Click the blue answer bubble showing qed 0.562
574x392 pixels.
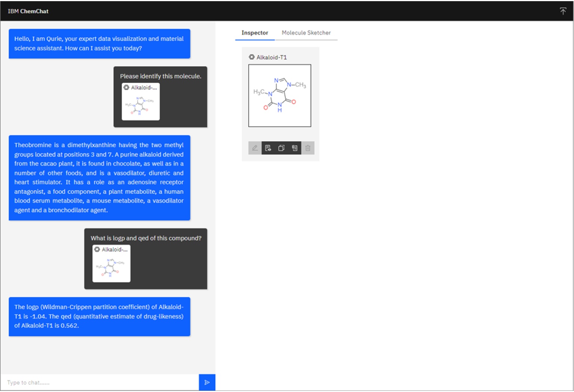99,317
